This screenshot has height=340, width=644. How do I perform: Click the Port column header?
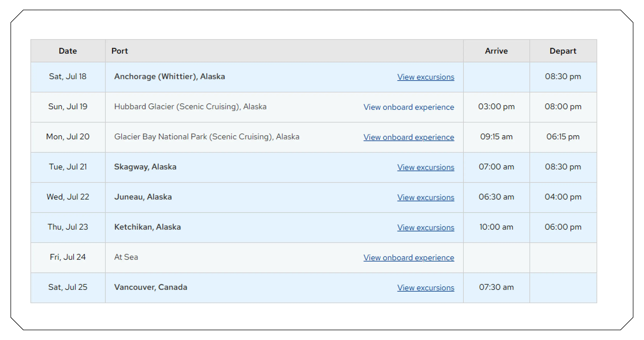(120, 51)
